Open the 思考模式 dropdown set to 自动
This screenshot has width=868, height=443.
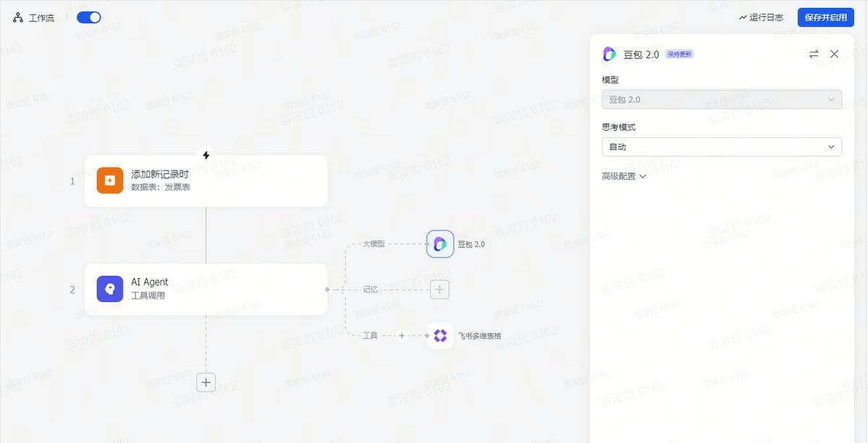click(x=722, y=147)
